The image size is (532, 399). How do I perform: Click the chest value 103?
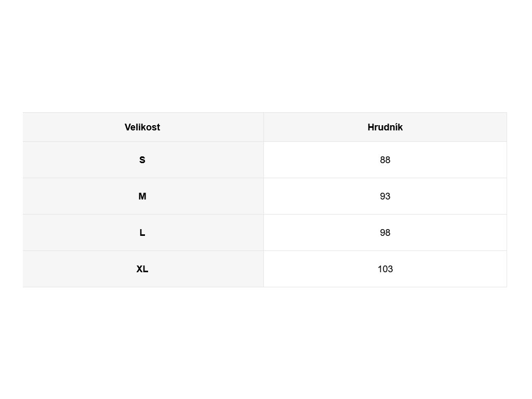pos(385,269)
